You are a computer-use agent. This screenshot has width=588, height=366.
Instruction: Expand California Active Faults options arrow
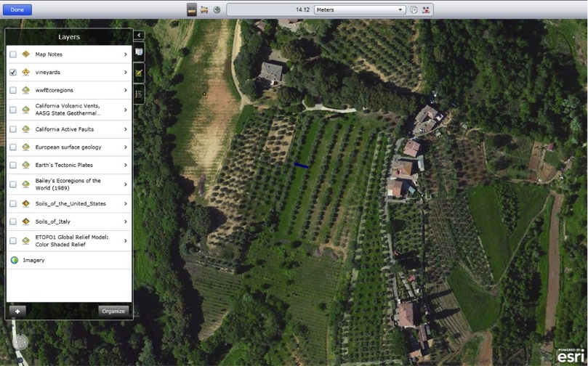[x=125, y=129]
